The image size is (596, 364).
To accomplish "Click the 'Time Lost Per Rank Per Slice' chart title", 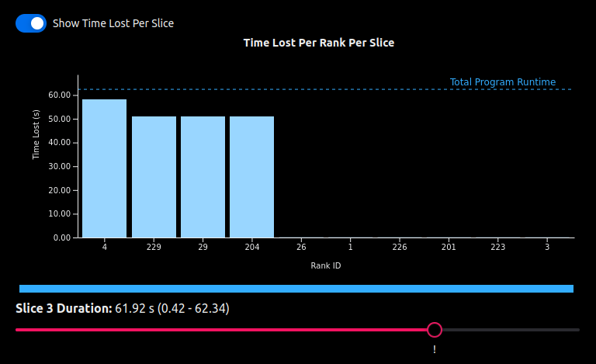I will point(318,43).
